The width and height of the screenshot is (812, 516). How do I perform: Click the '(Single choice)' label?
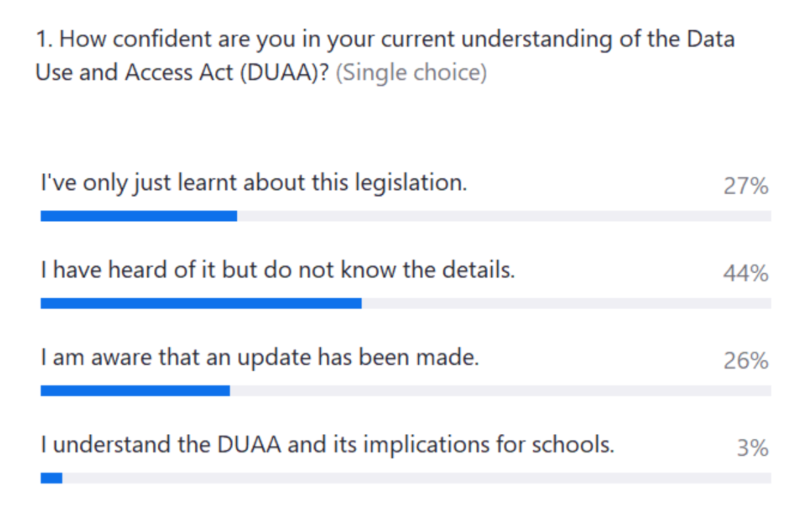[411, 72]
